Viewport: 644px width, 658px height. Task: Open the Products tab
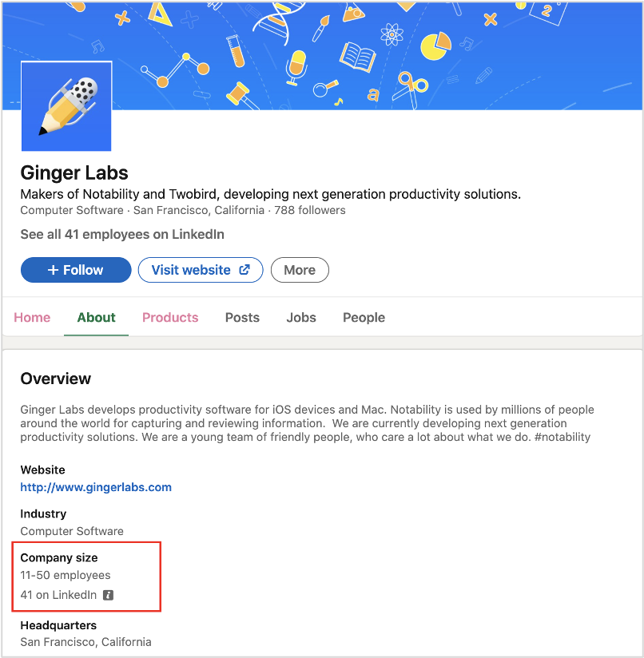click(170, 318)
